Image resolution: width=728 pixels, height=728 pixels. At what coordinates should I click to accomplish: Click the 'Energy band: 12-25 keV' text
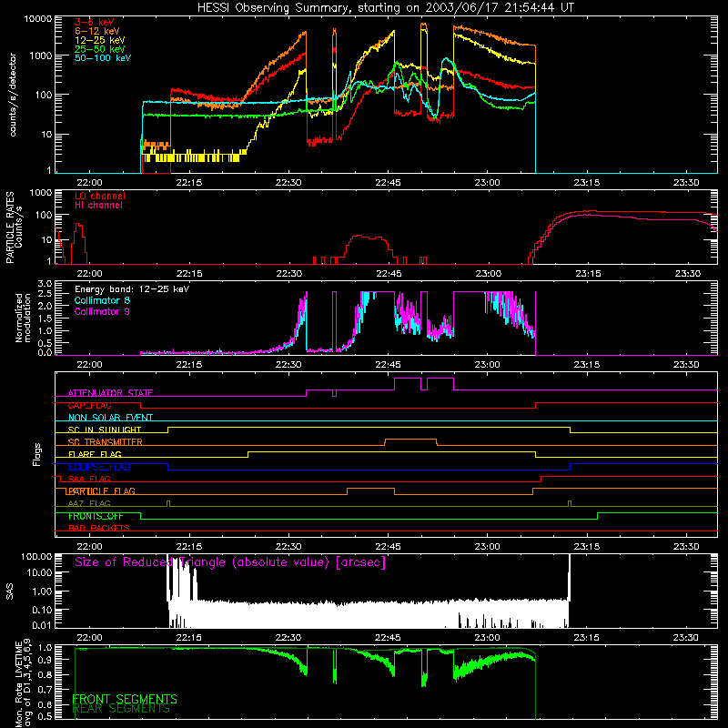coord(132,289)
